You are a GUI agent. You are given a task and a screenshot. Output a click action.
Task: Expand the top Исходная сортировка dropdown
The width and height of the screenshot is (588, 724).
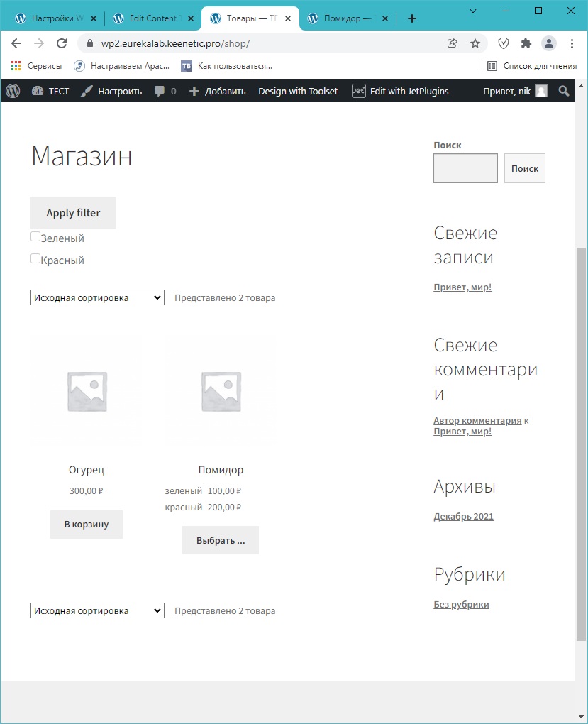point(97,298)
